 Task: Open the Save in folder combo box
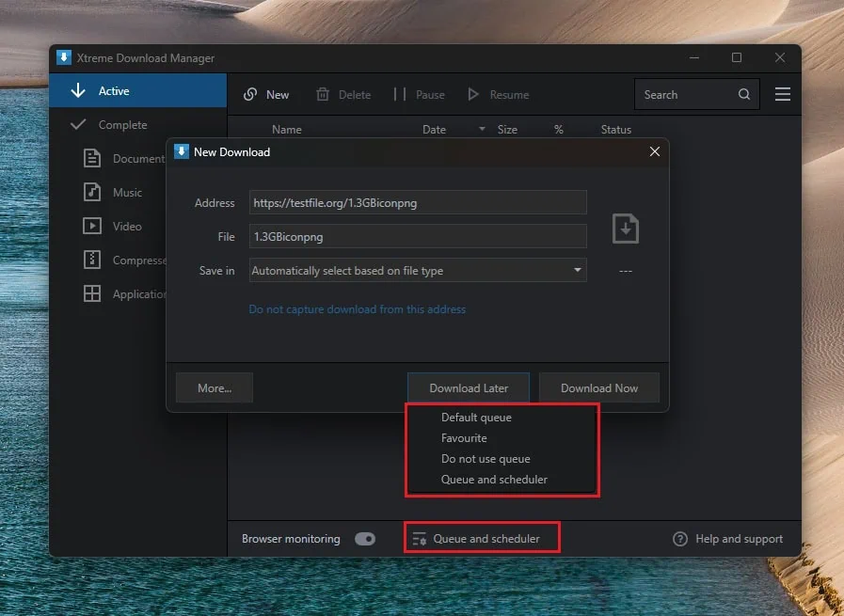coord(418,270)
